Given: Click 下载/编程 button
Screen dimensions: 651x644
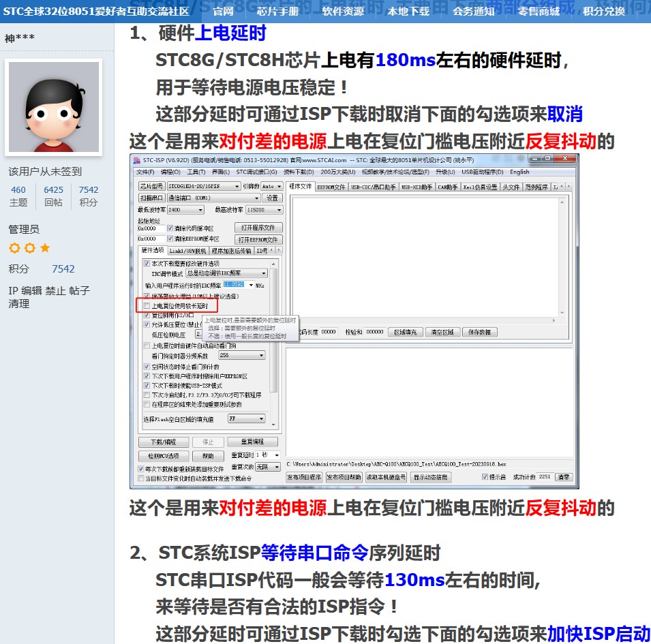Looking at the screenshot, I should 163,442.
